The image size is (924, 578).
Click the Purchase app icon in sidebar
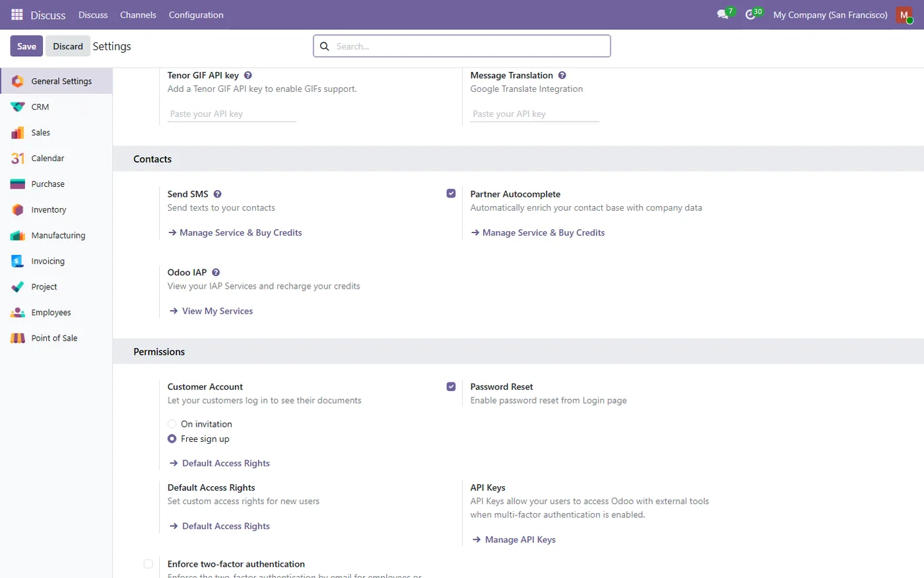(18, 184)
